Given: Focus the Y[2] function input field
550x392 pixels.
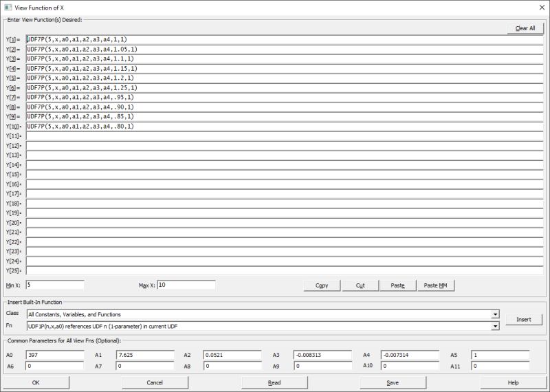Looking at the screenshot, I should (x=285, y=50).
